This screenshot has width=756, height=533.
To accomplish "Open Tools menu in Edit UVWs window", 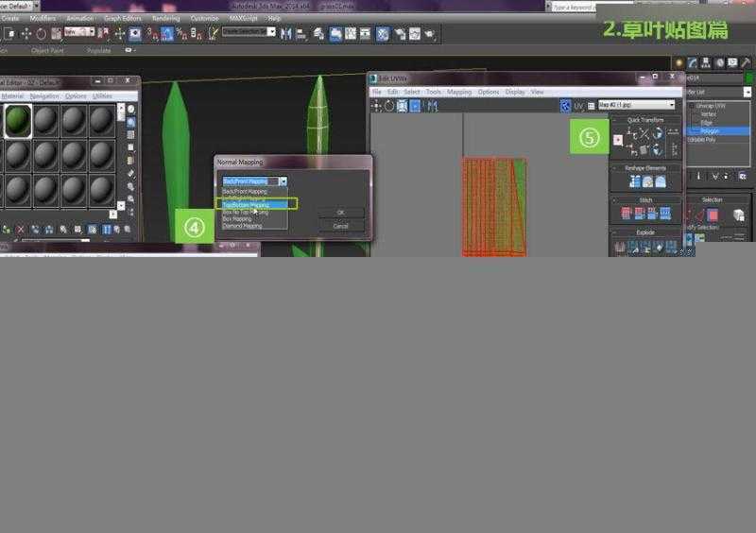I will coord(434,92).
